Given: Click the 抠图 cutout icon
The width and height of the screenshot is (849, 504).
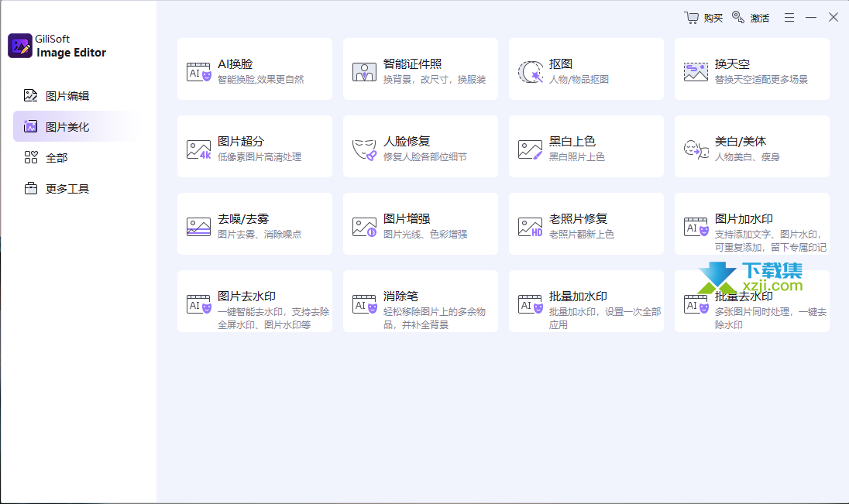Looking at the screenshot, I should [x=531, y=72].
